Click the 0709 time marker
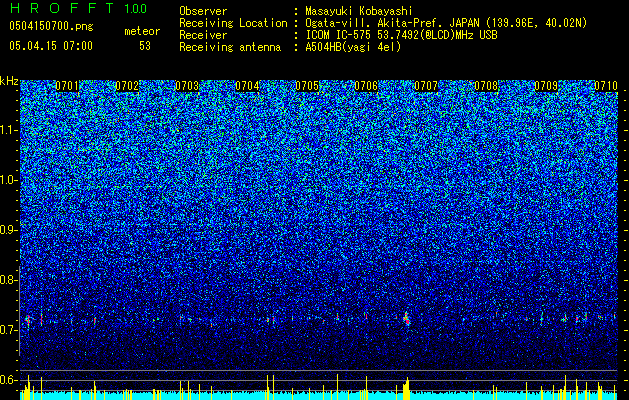 coord(546,86)
